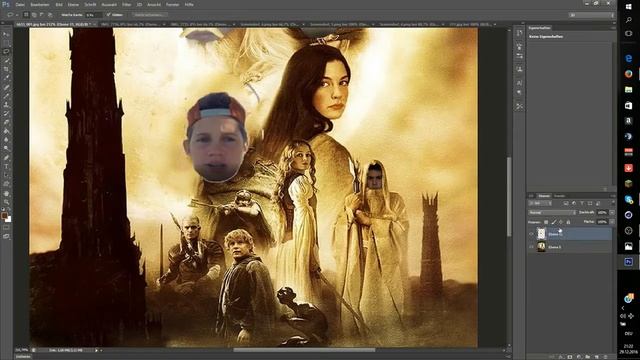Switch to the Ebenen tab
Screen dimensions: 640x360
[544, 196]
